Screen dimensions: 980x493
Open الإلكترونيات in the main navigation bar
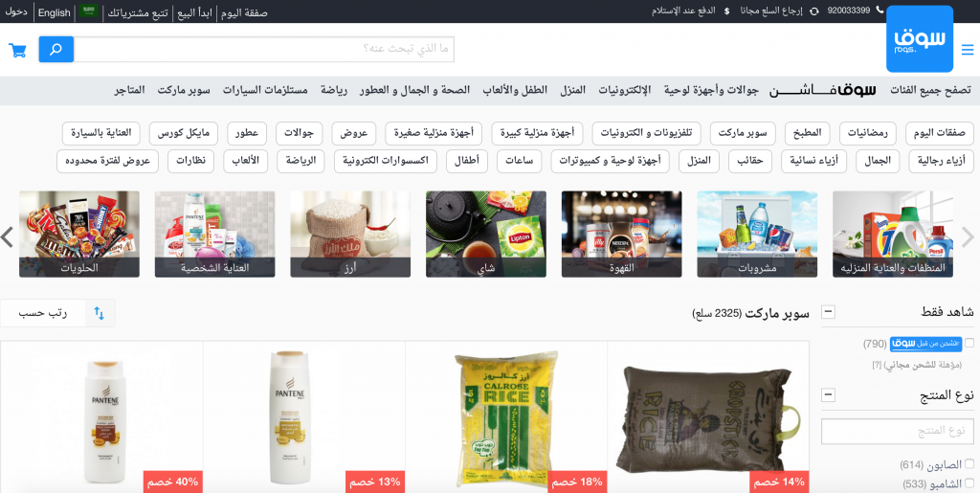click(624, 90)
